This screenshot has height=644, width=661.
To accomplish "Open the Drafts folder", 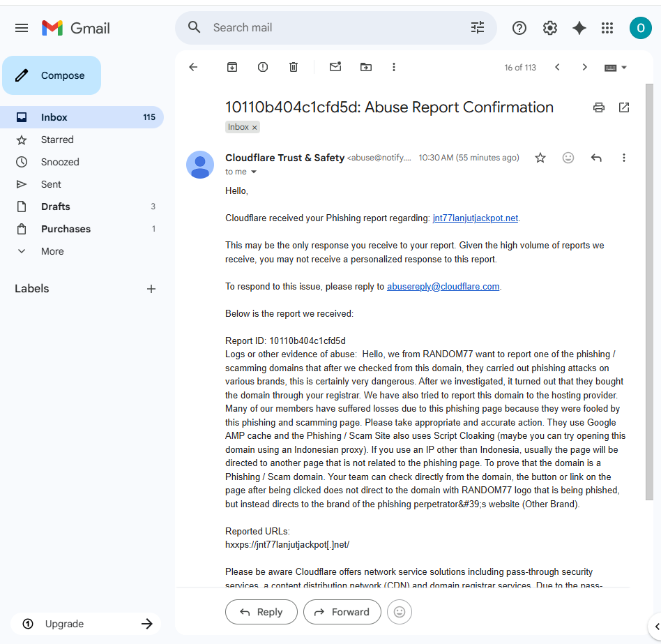I will pyautogui.click(x=82, y=207).
